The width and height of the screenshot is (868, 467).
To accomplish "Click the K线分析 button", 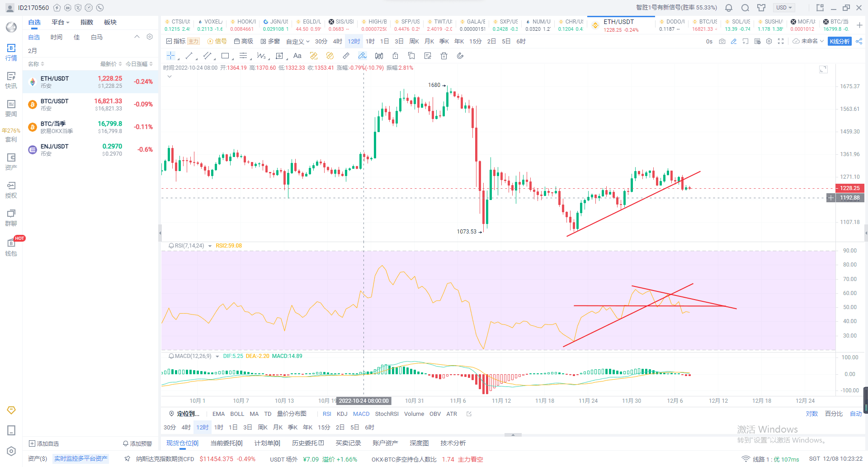I will 840,41.
